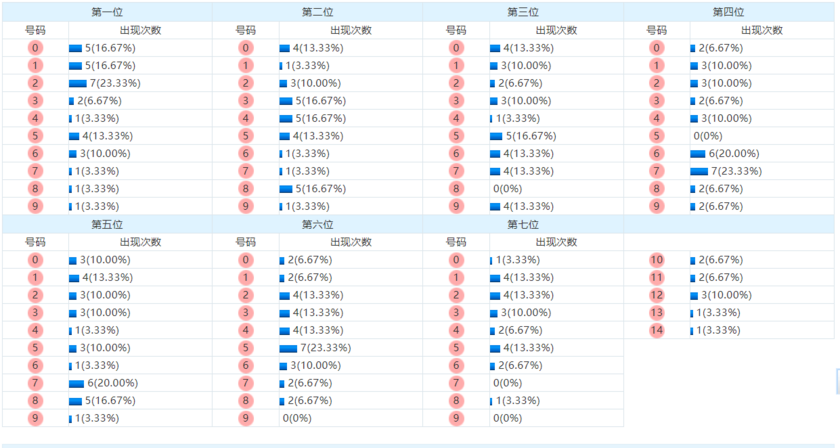The height and width of the screenshot is (448, 840).
Task: Click the 0(0%) count in 第三位
Action: pyautogui.click(x=509, y=189)
